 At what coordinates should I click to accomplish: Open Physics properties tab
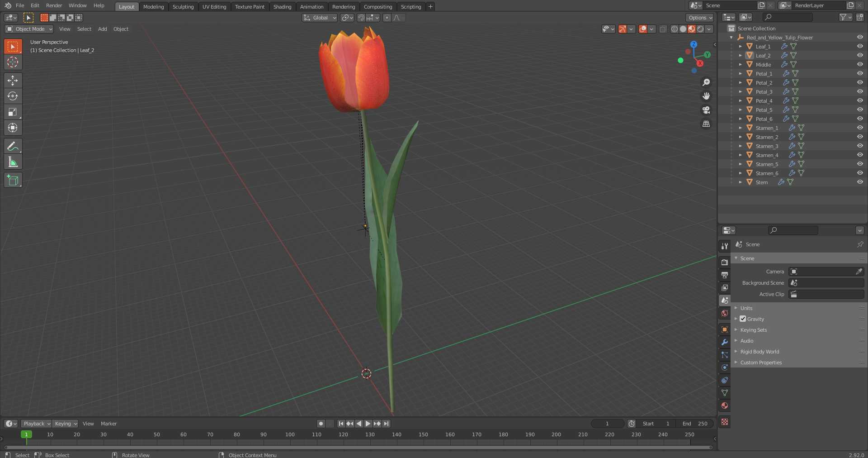pos(725,367)
